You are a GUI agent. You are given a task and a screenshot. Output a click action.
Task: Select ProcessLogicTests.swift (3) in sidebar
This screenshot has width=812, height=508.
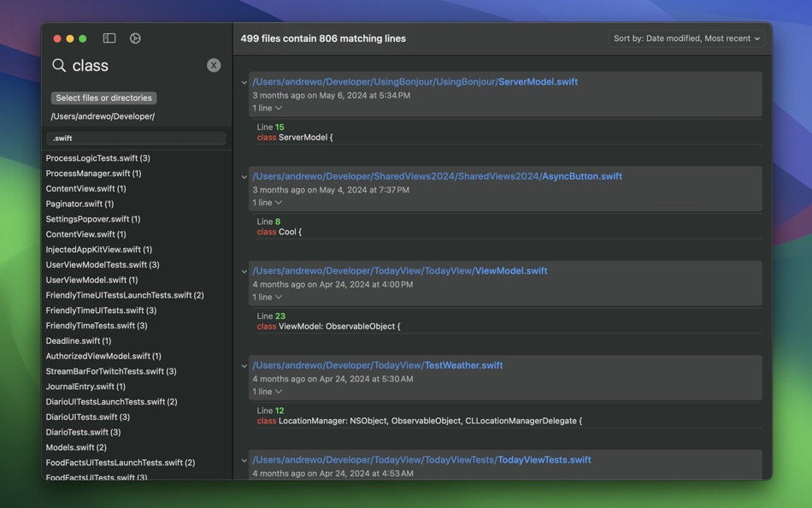coord(98,158)
